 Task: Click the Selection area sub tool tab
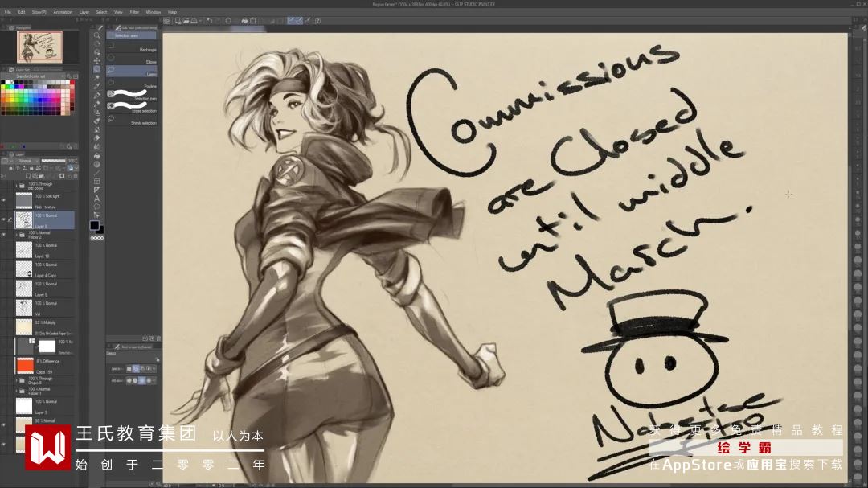[131, 35]
